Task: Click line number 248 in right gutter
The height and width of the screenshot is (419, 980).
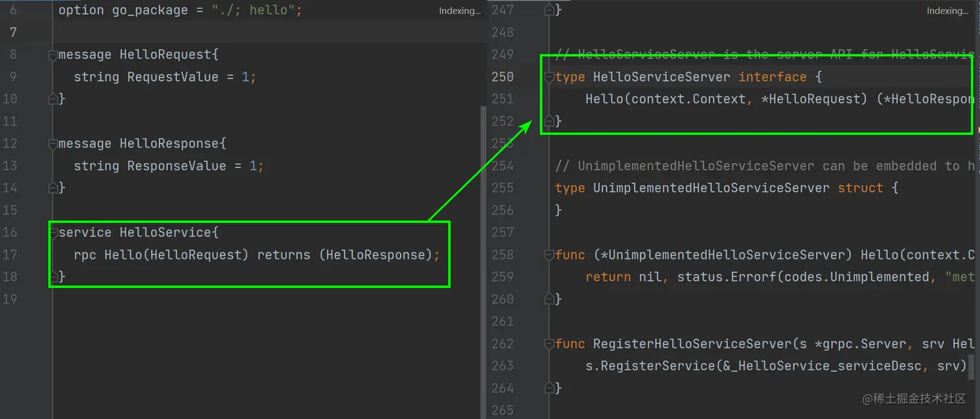Action: pyautogui.click(x=502, y=32)
